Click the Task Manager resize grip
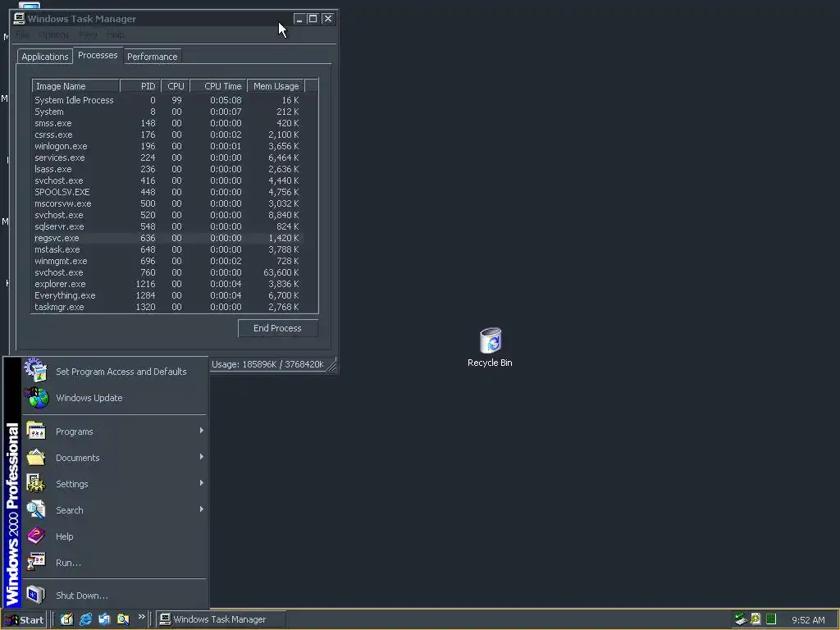This screenshot has width=840, height=630. tap(331, 365)
